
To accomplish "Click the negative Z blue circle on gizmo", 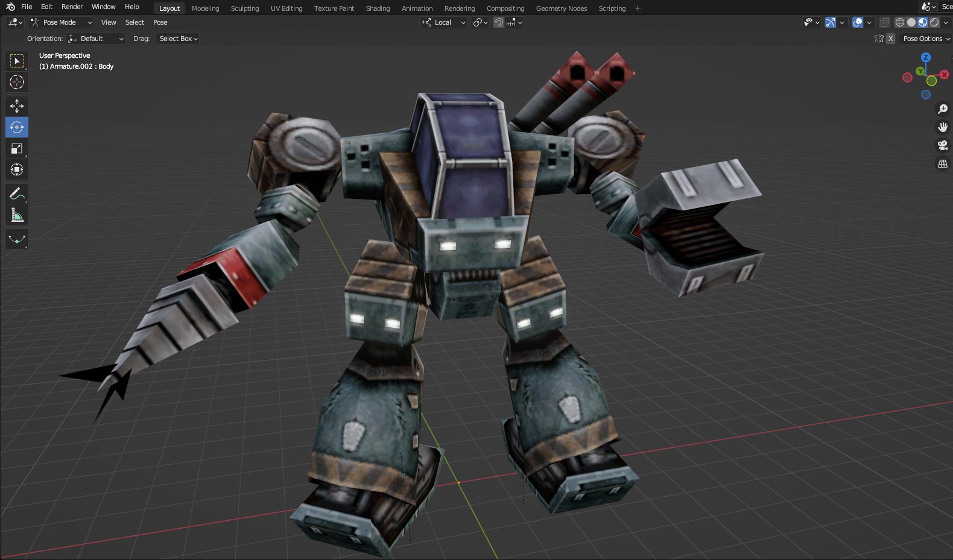I will pyautogui.click(x=926, y=95).
